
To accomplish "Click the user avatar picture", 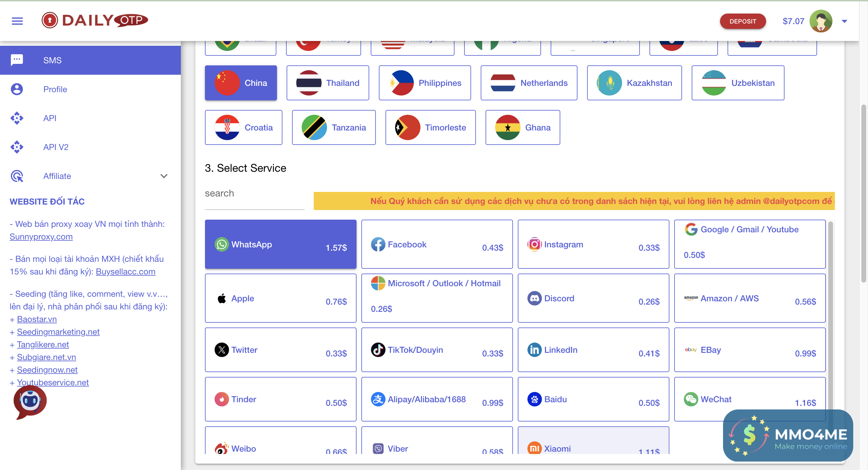I will coord(820,21).
